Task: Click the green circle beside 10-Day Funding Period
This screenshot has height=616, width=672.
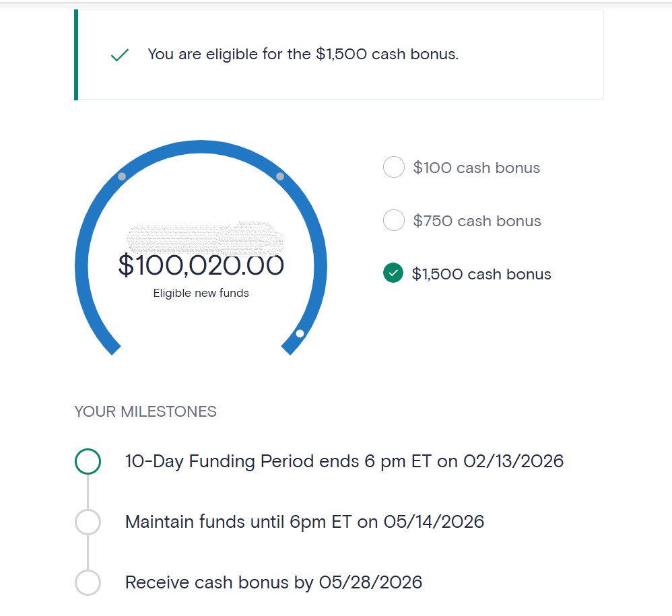Action: pos(88,462)
